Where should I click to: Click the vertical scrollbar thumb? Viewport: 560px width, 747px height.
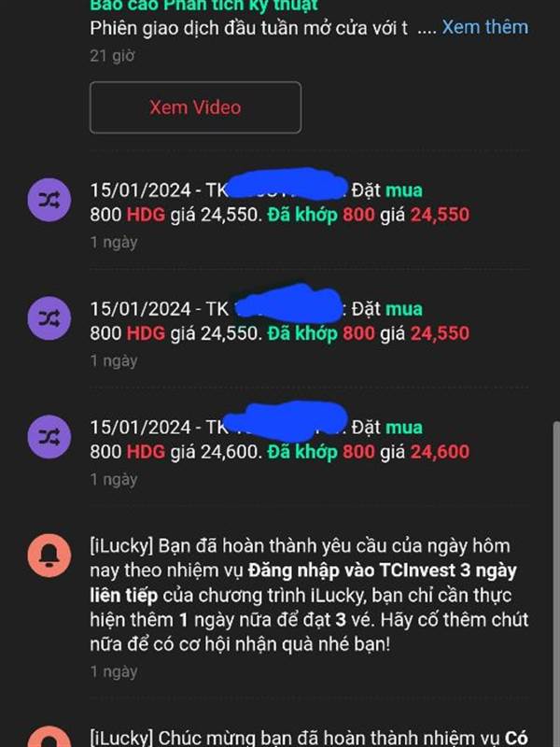556,584
